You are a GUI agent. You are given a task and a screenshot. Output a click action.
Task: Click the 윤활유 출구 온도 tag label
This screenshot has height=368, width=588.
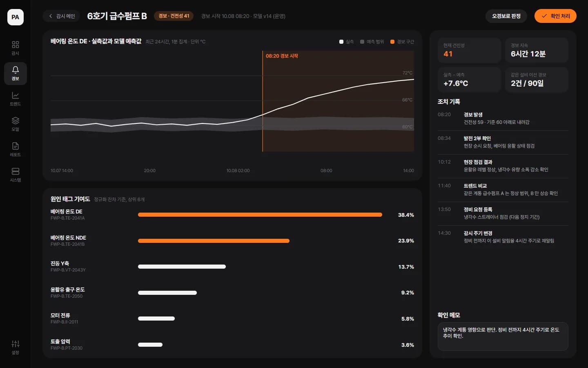click(x=67, y=289)
